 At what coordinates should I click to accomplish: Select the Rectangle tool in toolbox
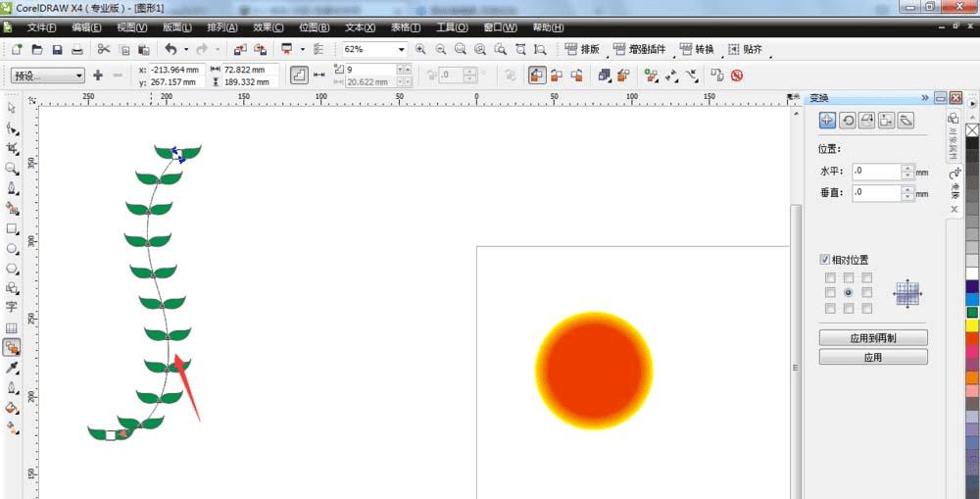(x=12, y=228)
